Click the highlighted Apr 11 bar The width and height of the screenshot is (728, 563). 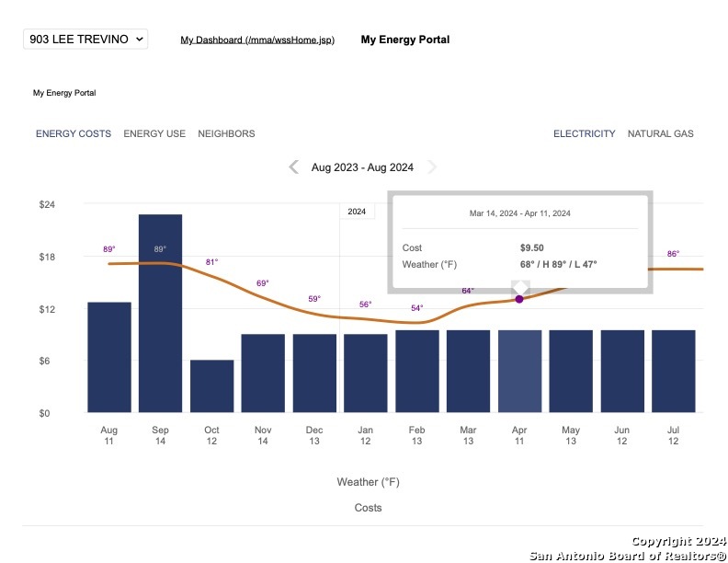519,371
